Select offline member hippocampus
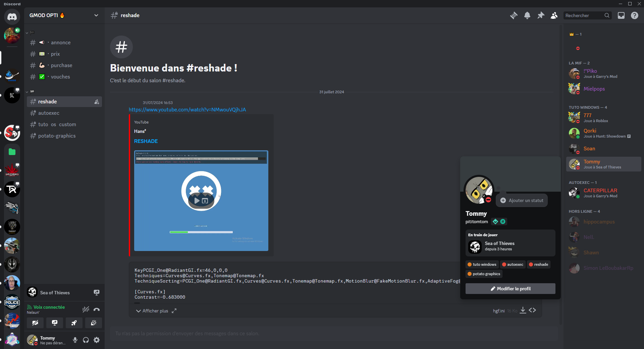This screenshot has width=644, height=349. pos(604,222)
